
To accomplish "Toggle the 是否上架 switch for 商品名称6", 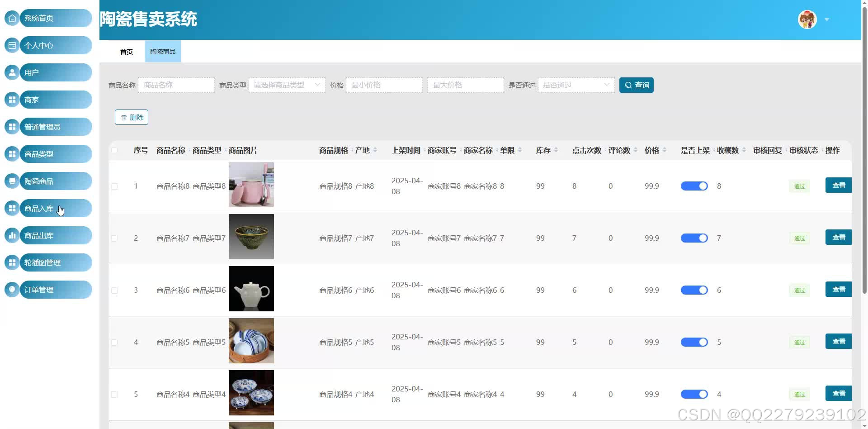I will [x=694, y=290].
